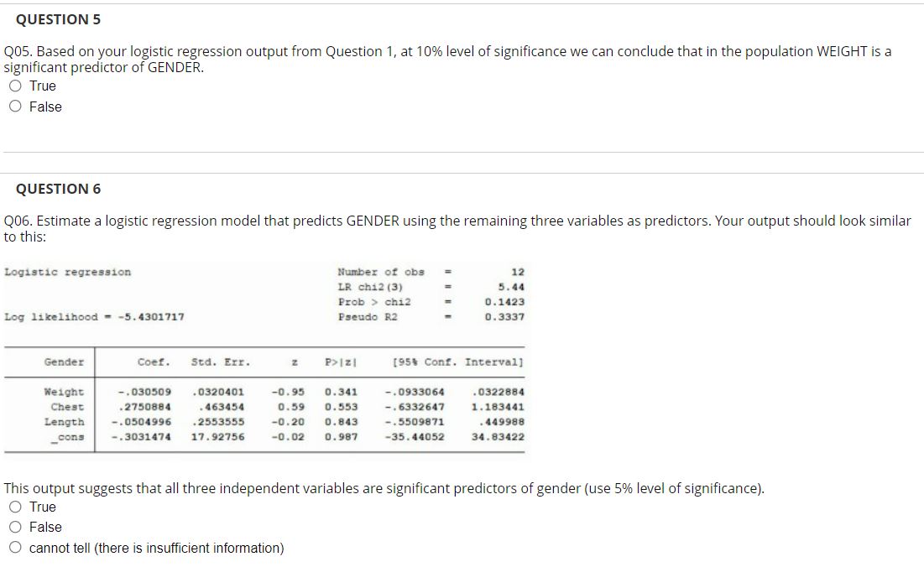Select True for Question 6
This screenshot has height=567, width=924.
14,507
